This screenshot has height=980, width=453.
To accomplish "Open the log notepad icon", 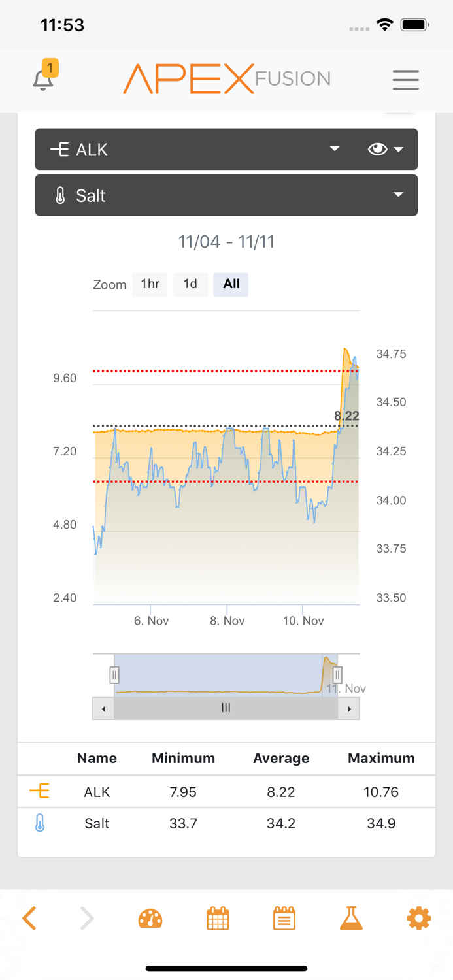I will click(x=284, y=919).
